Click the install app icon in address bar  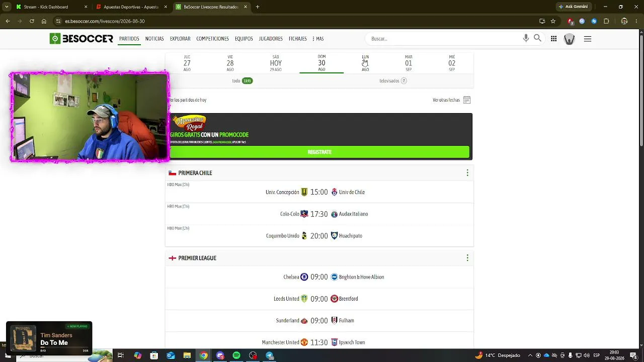coord(542,21)
